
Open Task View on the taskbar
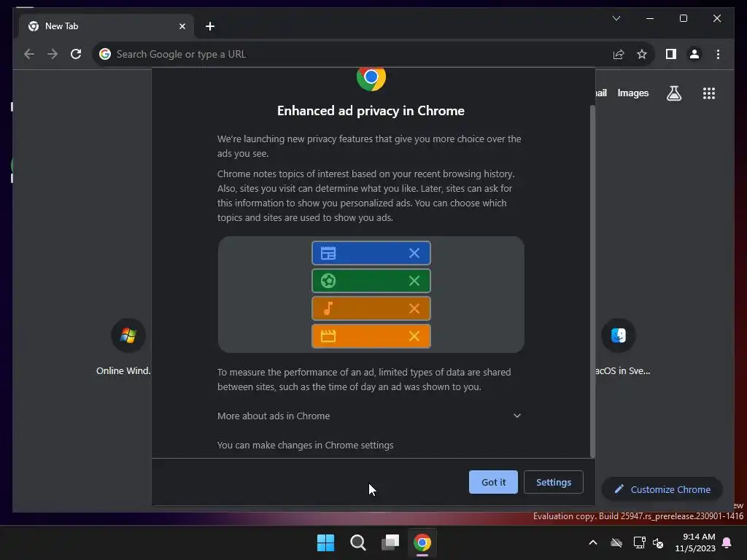[390, 542]
